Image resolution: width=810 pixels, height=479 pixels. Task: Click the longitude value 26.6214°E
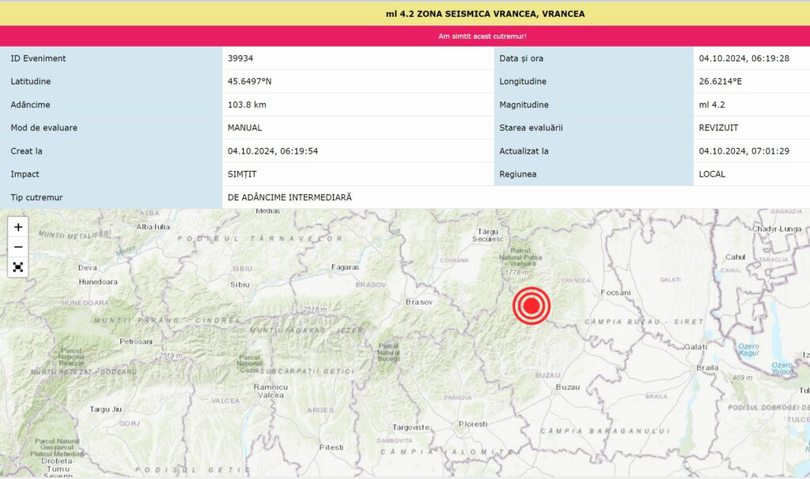click(x=720, y=82)
